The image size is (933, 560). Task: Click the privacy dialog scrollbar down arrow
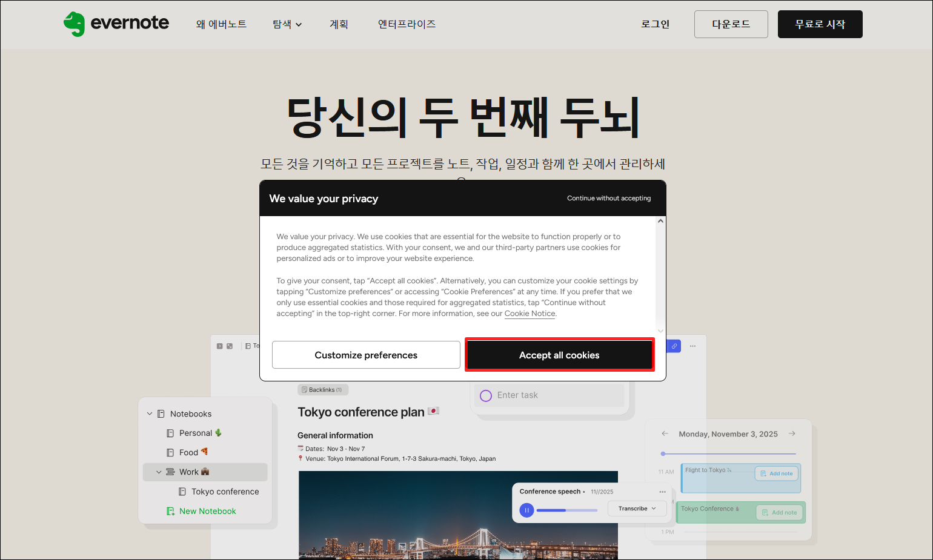660,331
